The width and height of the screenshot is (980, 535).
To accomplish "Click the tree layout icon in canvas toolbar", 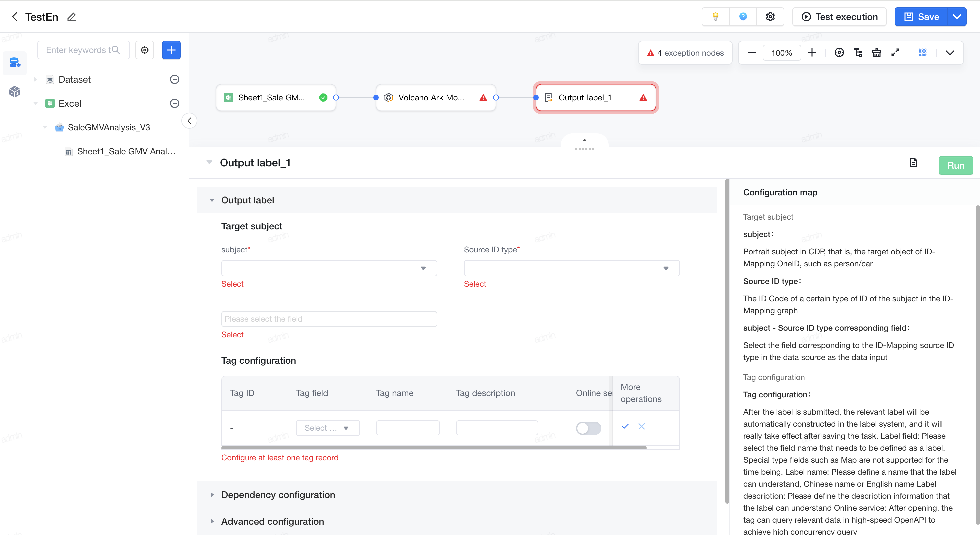I will tap(858, 53).
